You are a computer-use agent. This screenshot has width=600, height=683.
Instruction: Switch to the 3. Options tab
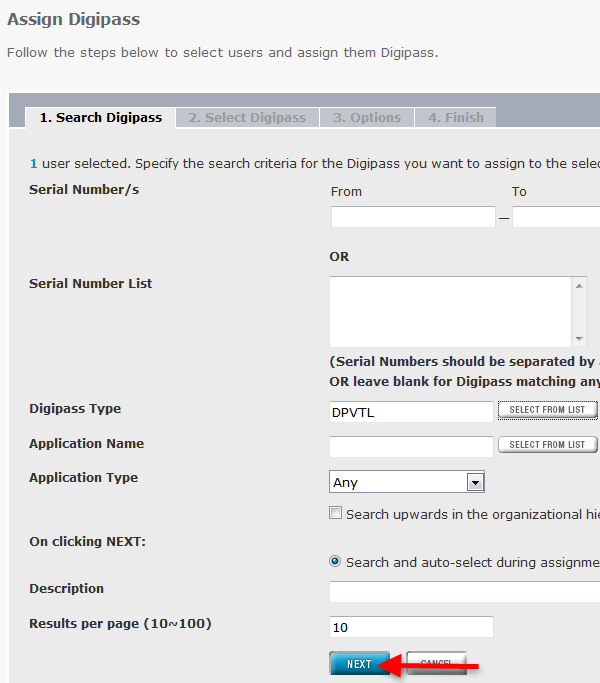(x=367, y=118)
